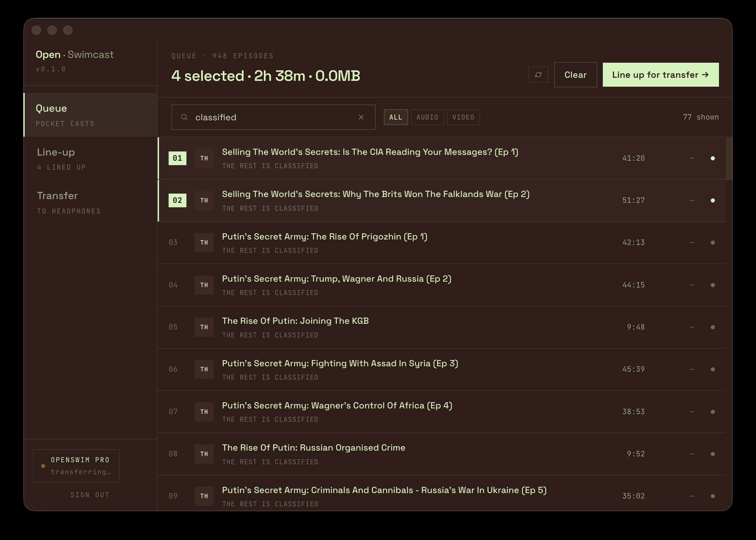Screen dimensions: 756x540
Task: Select episode number 05 index
Action: point(173,327)
